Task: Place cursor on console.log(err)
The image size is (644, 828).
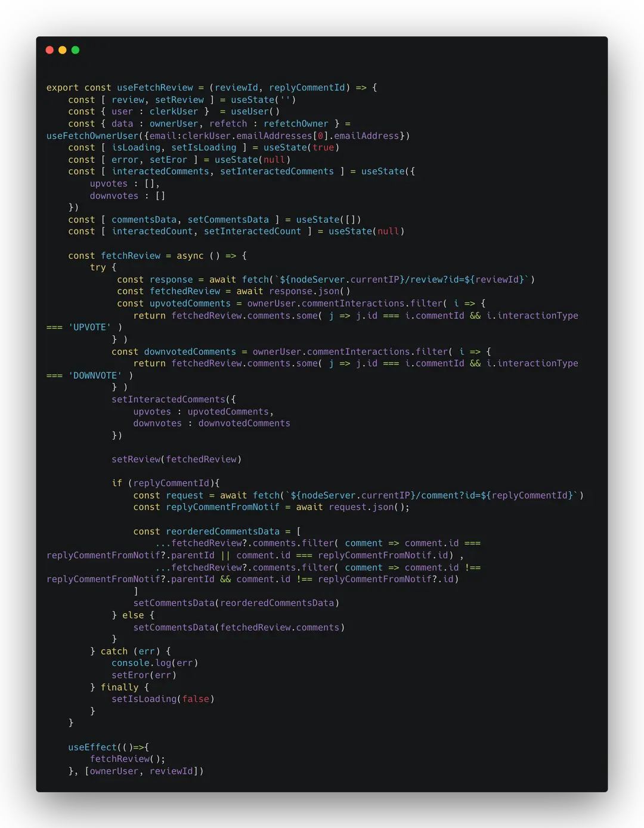Action: pos(154,663)
